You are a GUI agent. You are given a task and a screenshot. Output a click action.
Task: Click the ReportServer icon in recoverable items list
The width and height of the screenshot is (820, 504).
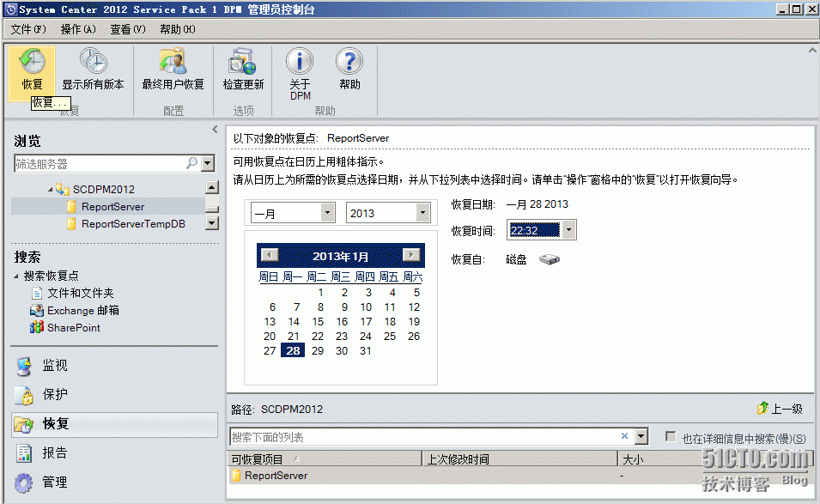point(236,476)
